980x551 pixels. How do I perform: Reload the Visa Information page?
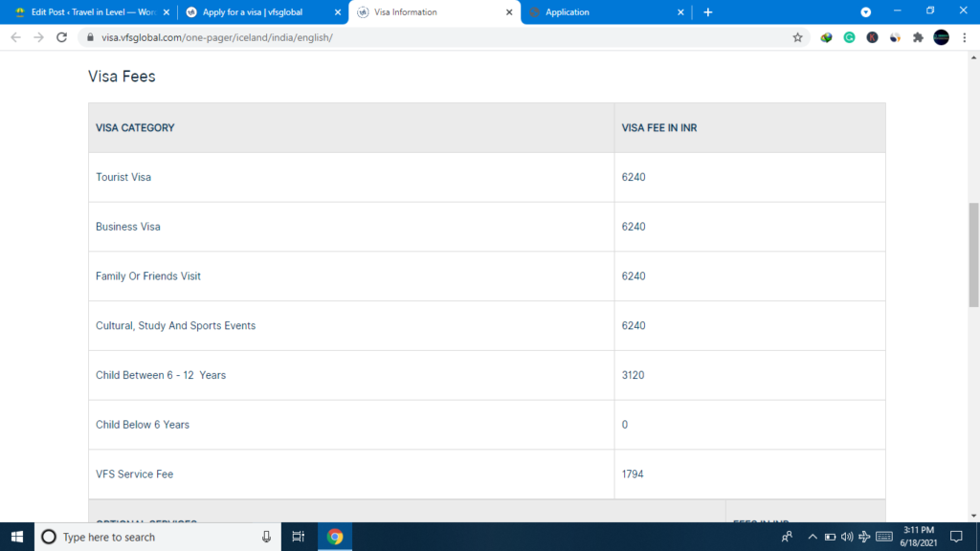62,37
